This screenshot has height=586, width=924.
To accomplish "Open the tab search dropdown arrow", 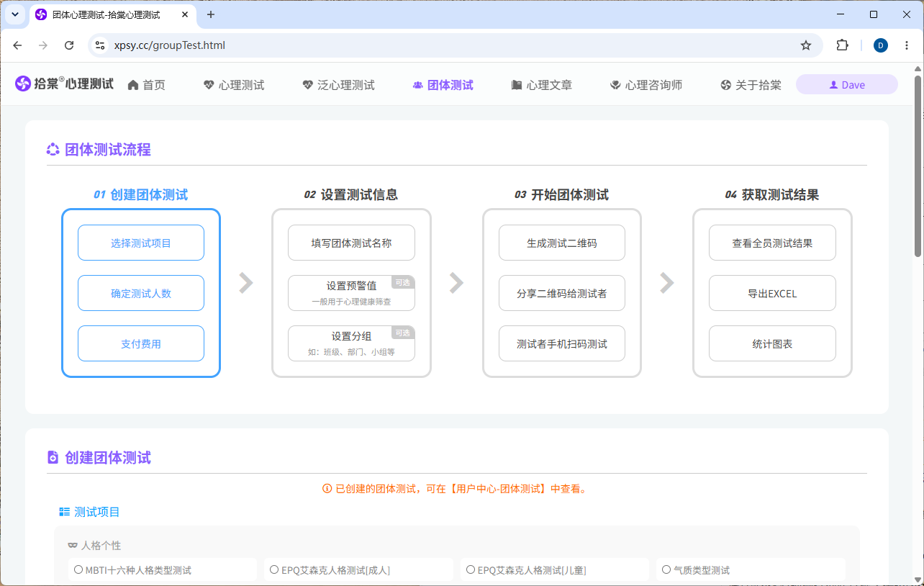I will point(14,14).
